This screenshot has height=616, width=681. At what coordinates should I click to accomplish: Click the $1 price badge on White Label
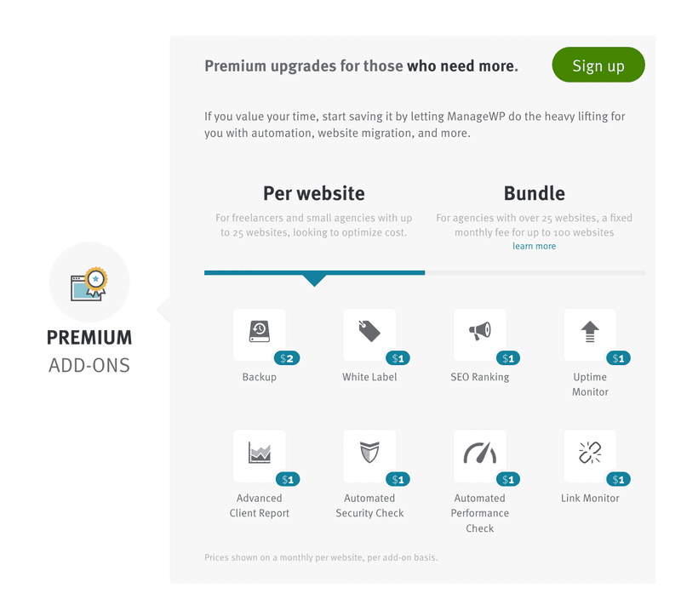398,358
